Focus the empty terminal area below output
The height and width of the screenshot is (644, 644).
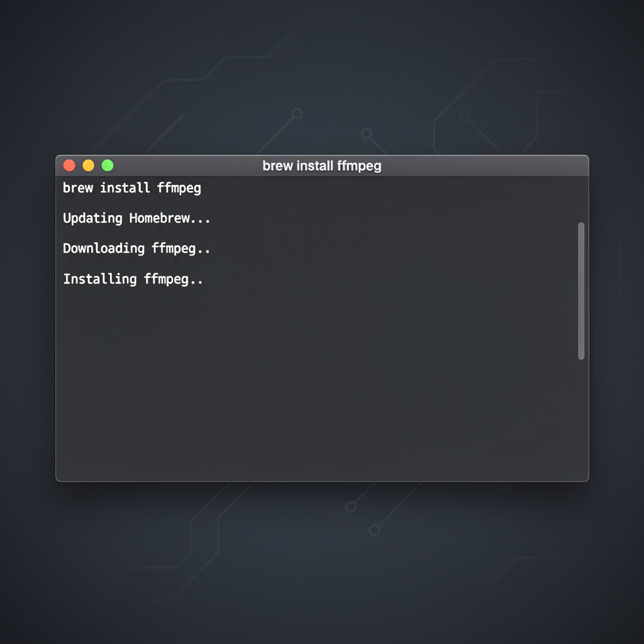click(x=314, y=390)
